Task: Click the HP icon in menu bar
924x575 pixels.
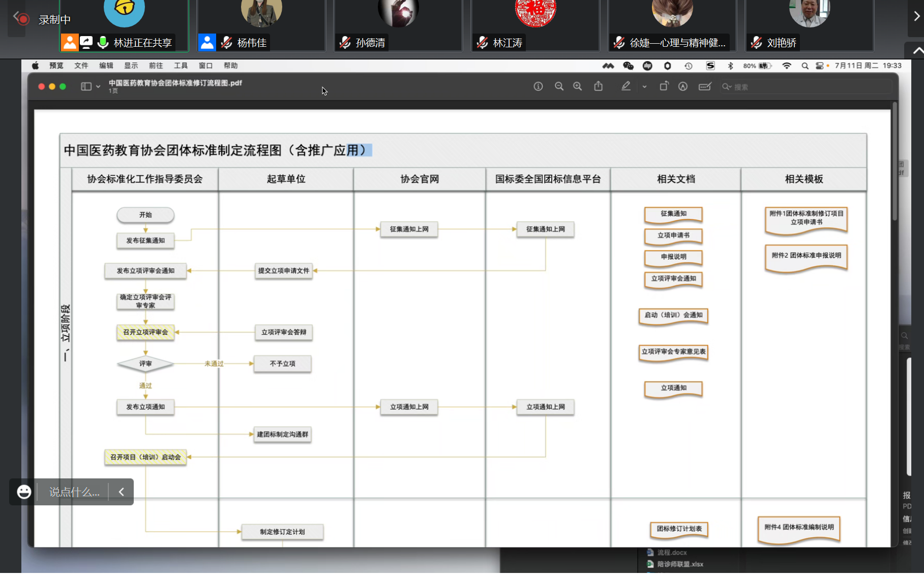Action: pyautogui.click(x=647, y=66)
